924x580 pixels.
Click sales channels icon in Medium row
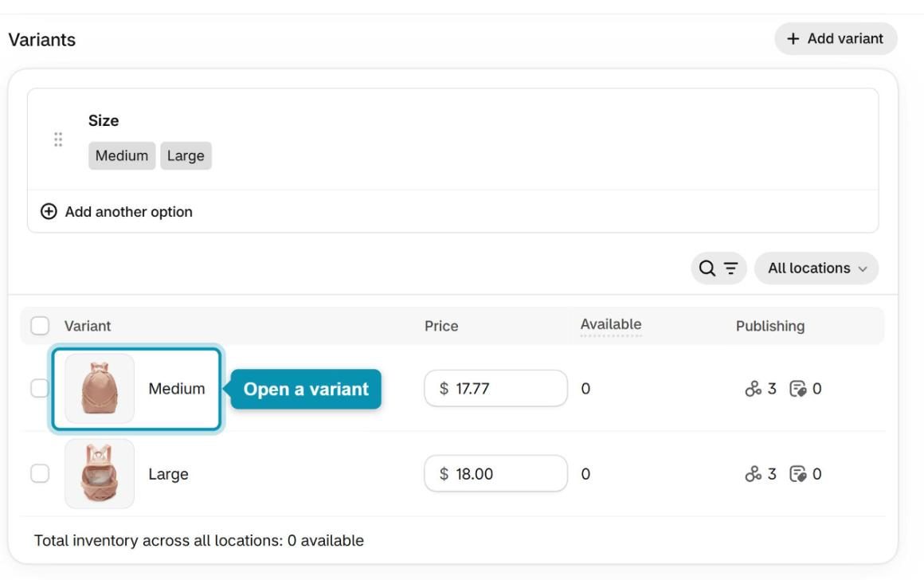(x=753, y=389)
